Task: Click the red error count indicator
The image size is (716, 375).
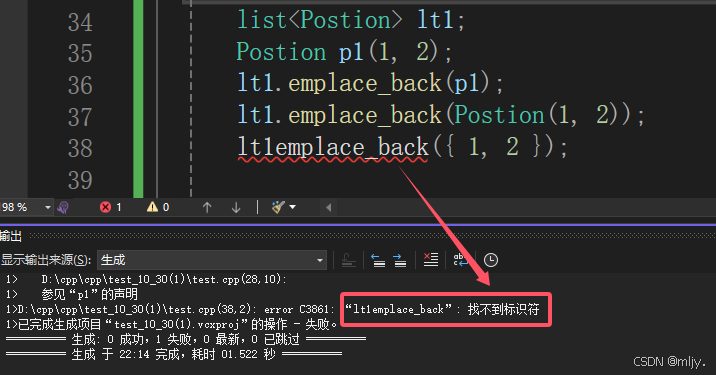Action: click(111, 207)
